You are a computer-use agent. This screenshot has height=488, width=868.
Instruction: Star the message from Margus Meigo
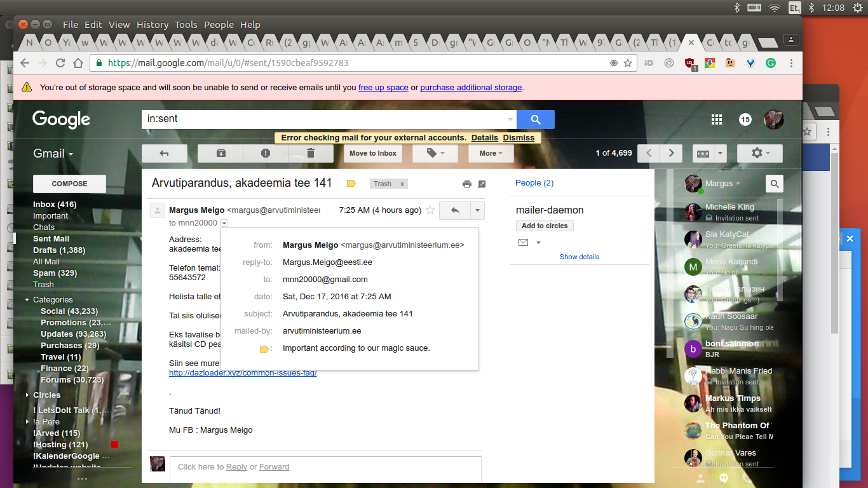tap(430, 210)
